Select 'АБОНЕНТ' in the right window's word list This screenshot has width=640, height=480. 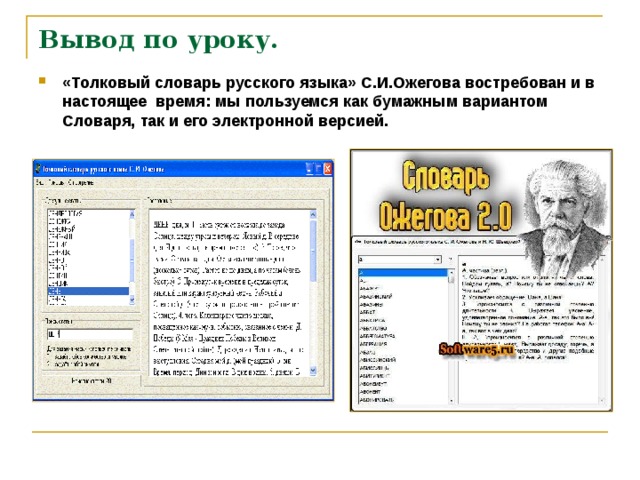[x=370, y=392]
